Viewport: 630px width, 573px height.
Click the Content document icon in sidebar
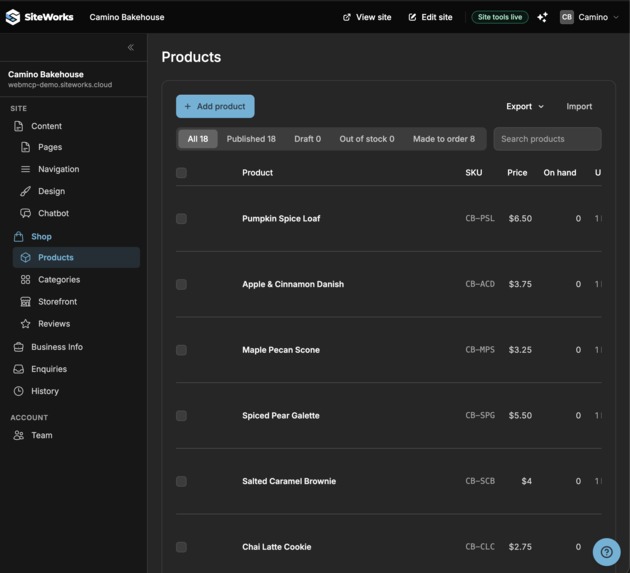pos(18,126)
